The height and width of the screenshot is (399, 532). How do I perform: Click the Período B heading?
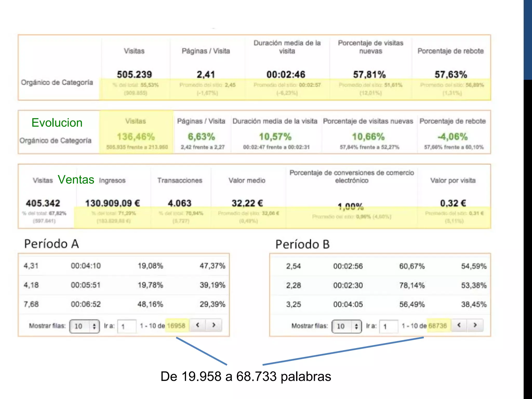click(302, 244)
